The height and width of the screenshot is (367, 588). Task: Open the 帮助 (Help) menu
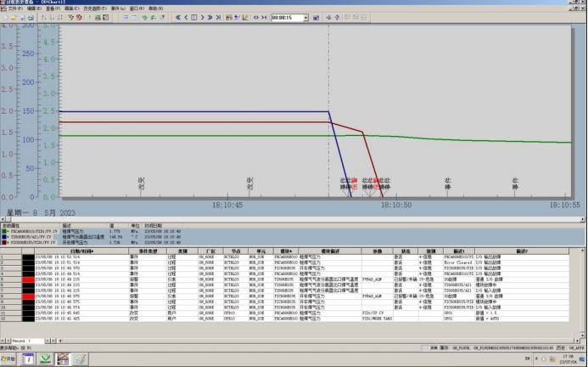tap(155, 8)
